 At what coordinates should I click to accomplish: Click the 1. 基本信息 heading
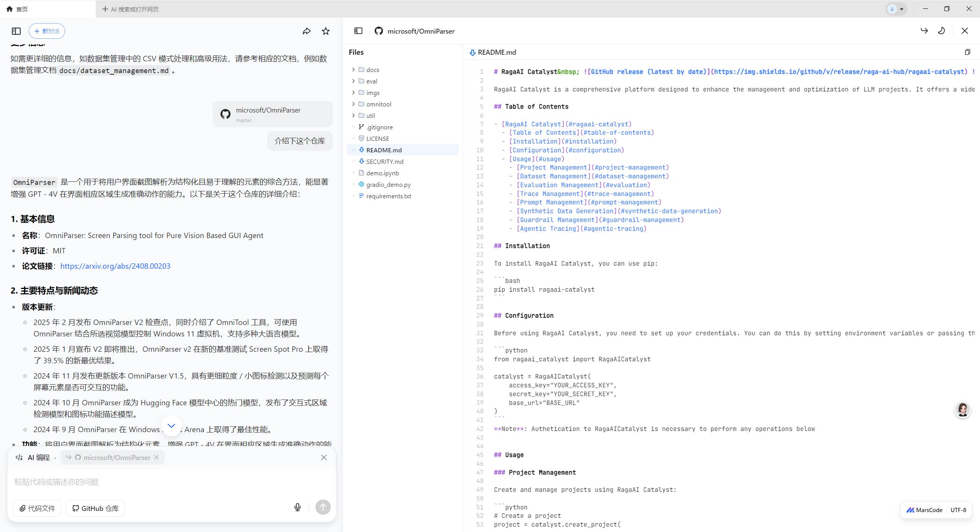(33, 219)
